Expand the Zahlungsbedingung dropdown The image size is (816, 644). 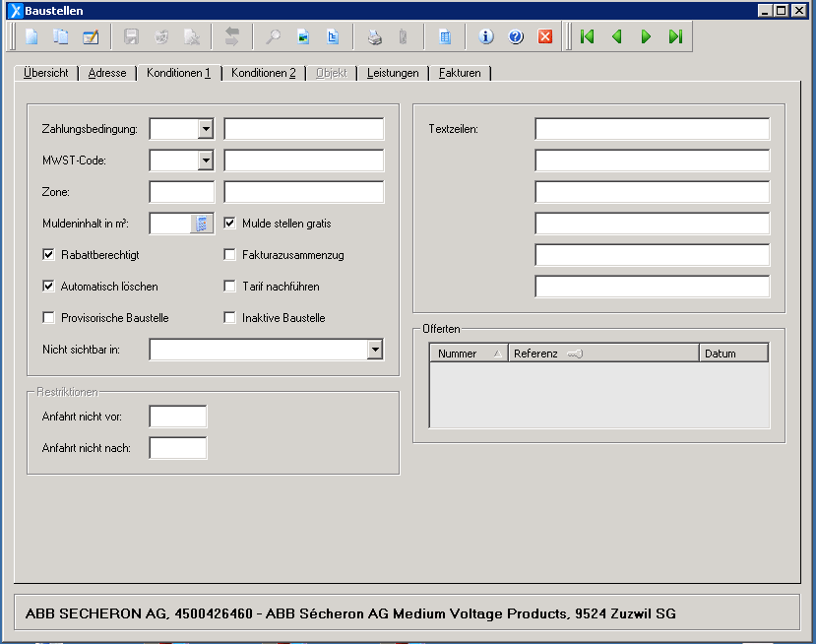point(205,129)
